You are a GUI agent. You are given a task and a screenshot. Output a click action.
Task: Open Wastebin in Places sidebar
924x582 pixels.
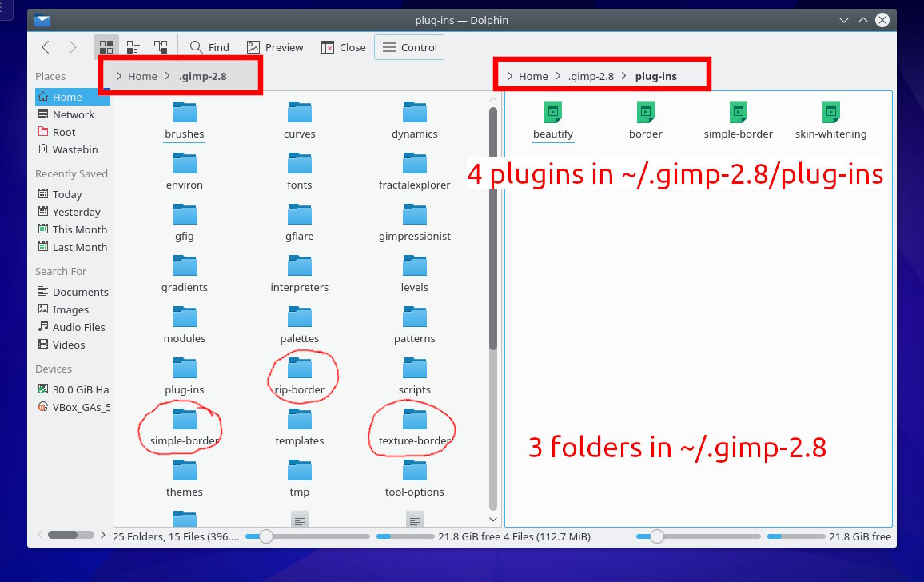click(x=73, y=149)
